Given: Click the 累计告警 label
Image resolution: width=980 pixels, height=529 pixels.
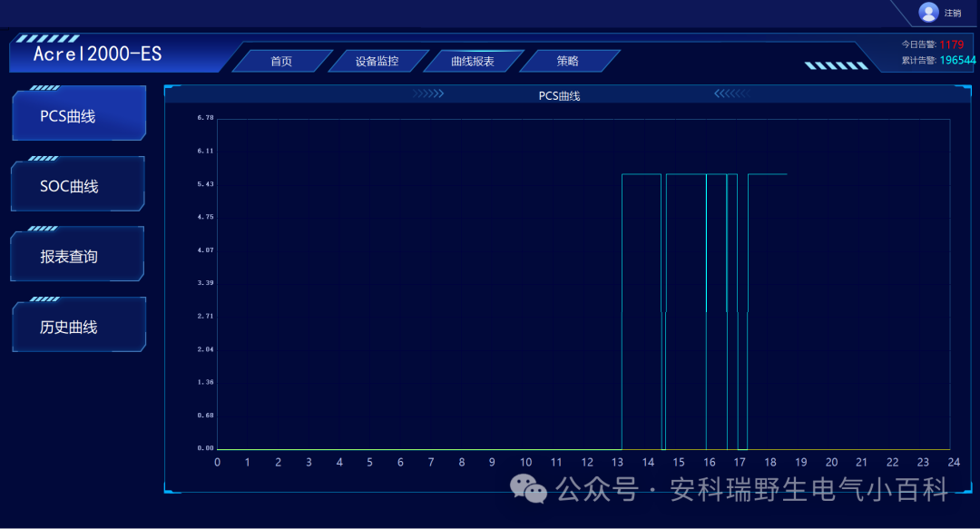Looking at the screenshot, I should pos(918,60).
